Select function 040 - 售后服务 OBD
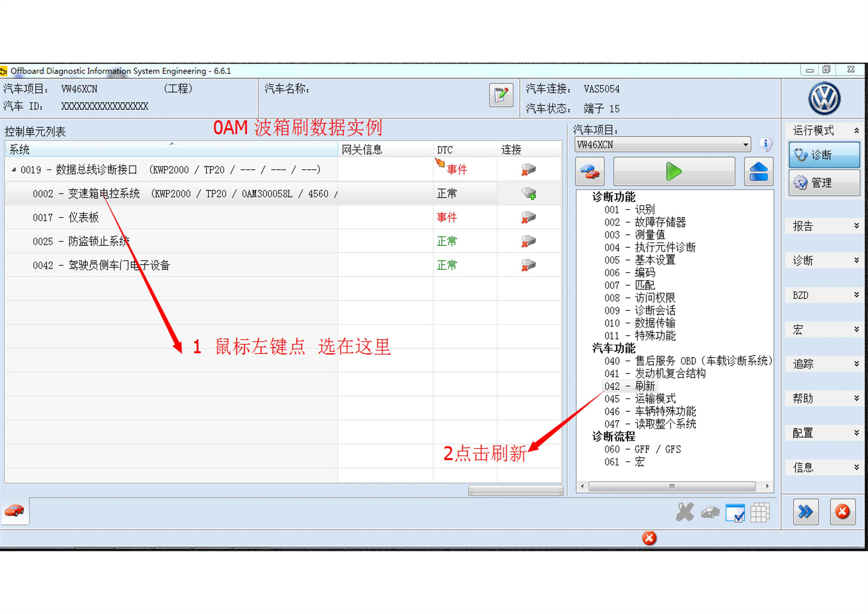The width and height of the screenshot is (868, 614). [688, 361]
